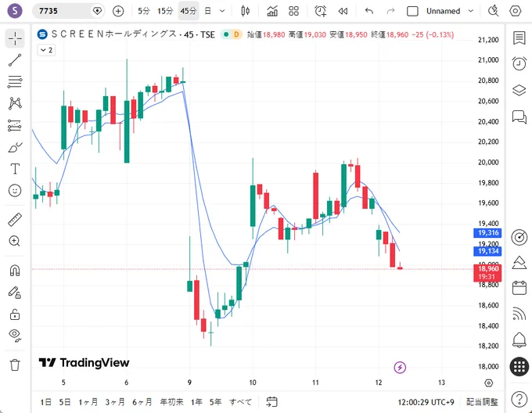532x413 pixels.
Task: Select the 1日 time range
Action: 46,402
